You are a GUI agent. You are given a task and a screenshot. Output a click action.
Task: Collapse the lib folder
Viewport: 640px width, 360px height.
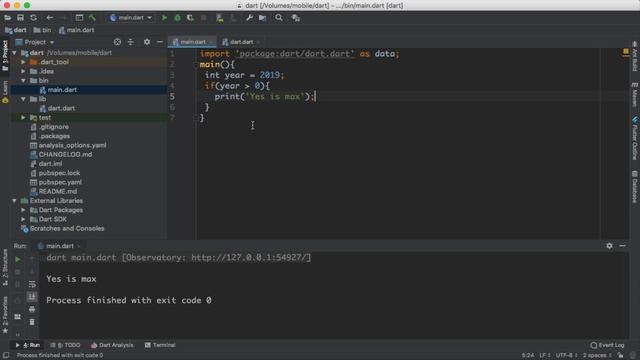coord(24,99)
